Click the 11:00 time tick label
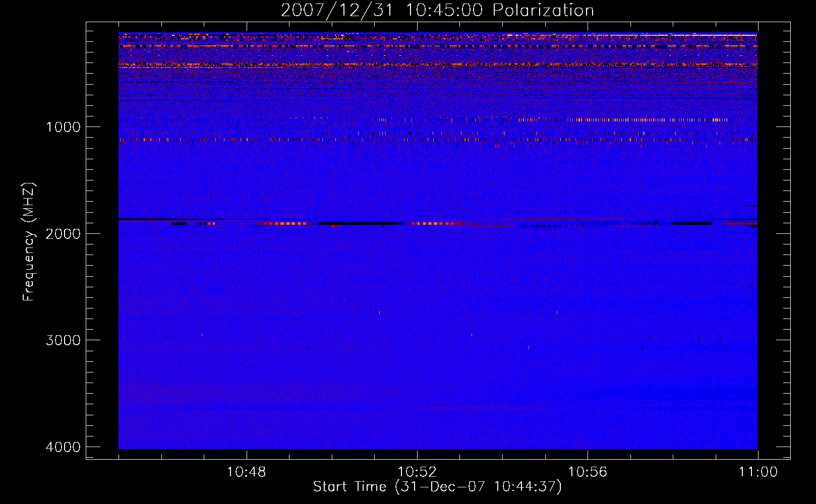816x504 pixels. 758,472
